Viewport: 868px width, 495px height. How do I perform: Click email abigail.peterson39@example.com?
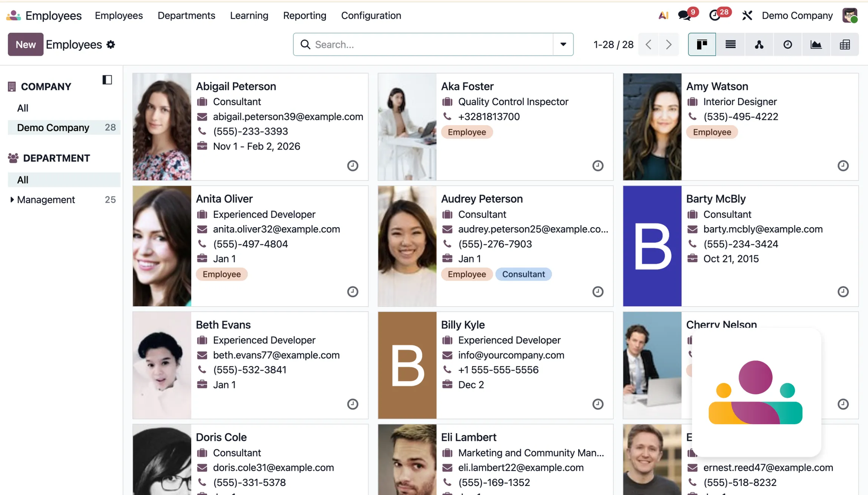[x=288, y=117]
